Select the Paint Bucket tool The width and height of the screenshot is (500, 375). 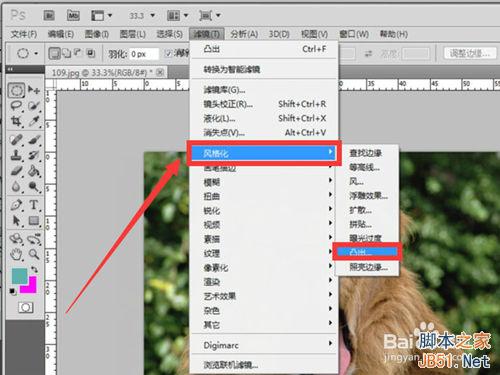click(x=34, y=171)
